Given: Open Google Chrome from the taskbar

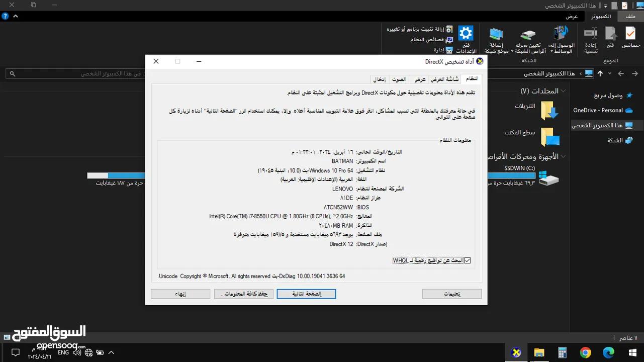Looking at the screenshot, I should point(585,352).
